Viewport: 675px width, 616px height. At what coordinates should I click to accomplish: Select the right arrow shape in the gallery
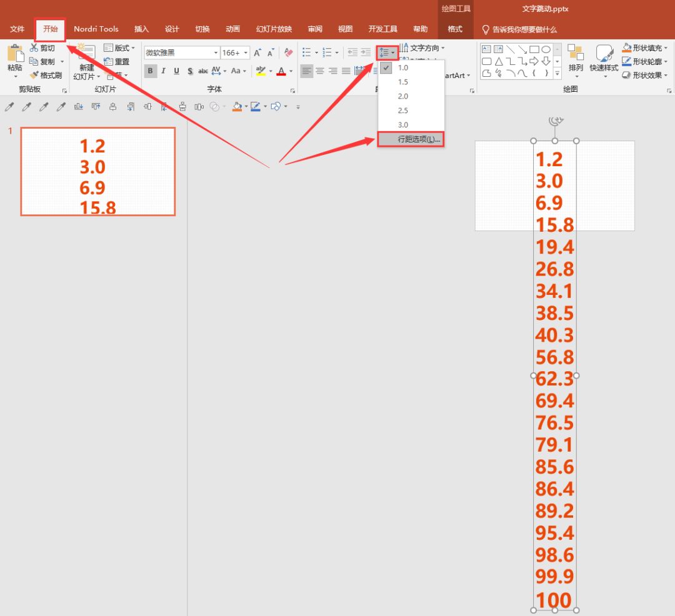click(534, 61)
